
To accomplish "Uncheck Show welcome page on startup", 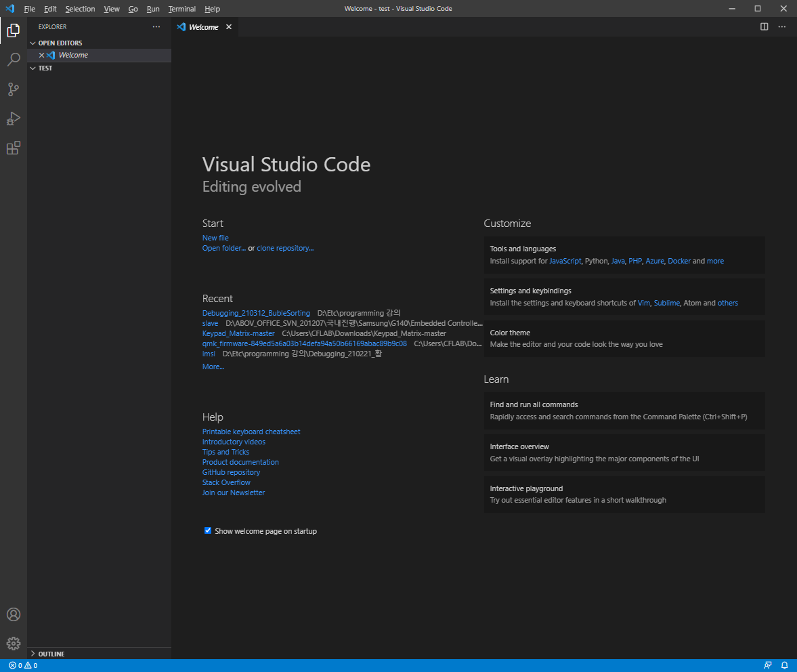I will tap(208, 530).
